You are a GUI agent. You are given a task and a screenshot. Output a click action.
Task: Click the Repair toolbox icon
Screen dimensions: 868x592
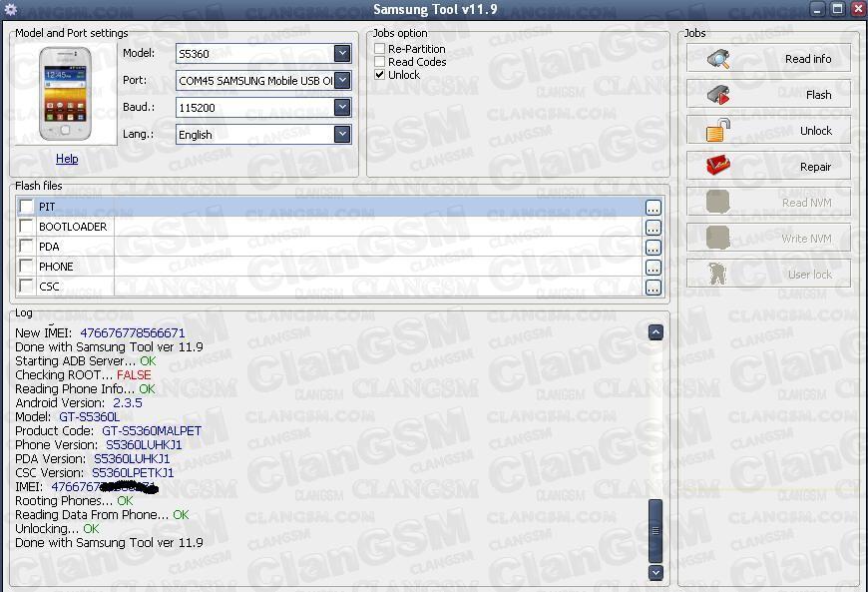(718, 166)
